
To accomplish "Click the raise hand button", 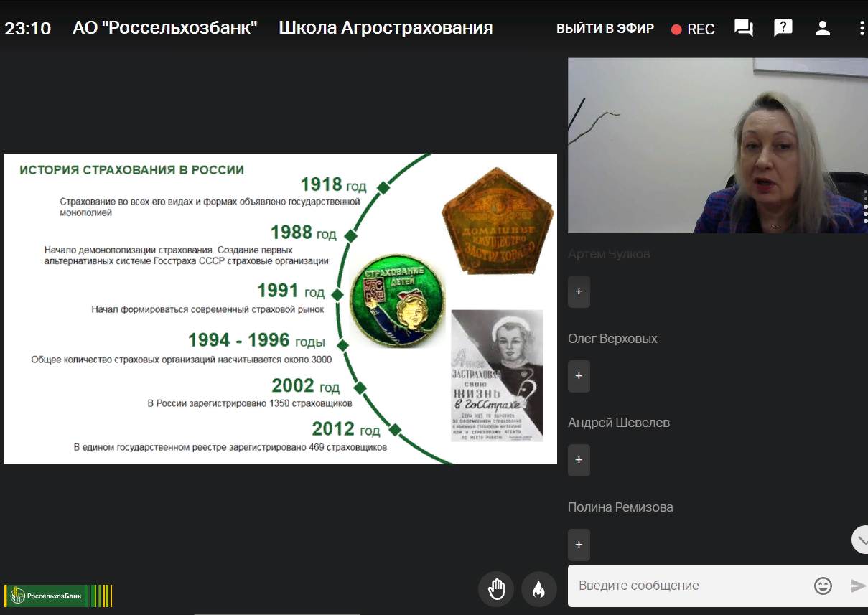I will 497,590.
